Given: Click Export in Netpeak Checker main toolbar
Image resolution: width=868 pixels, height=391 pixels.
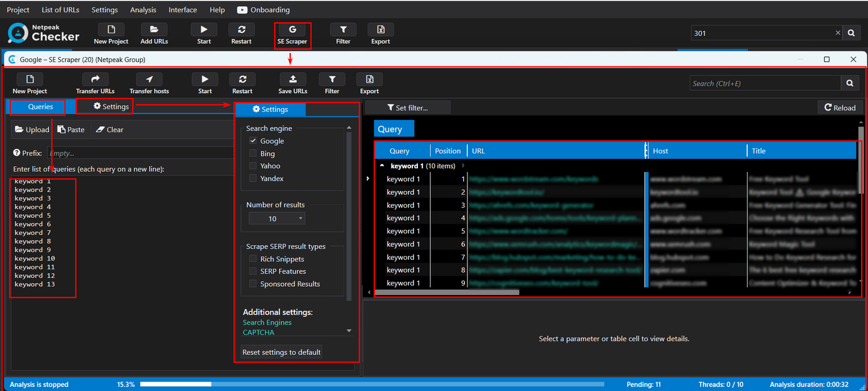Looking at the screenshot, I should 381,34.
